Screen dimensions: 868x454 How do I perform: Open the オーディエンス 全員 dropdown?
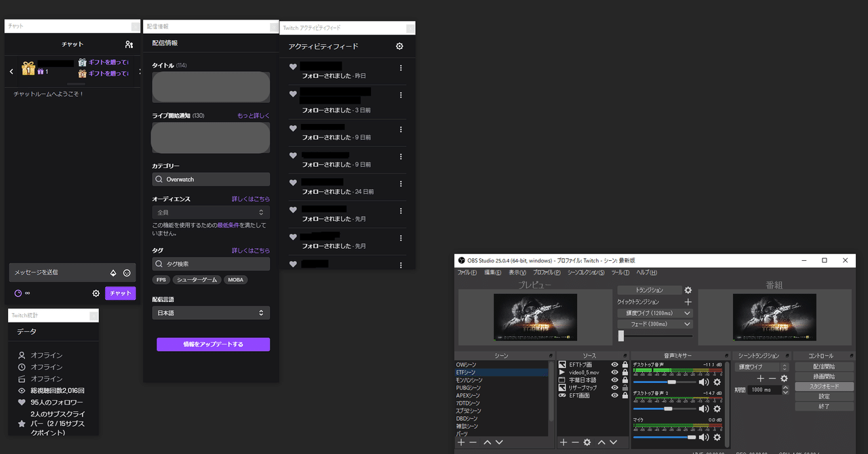point(211,212)
